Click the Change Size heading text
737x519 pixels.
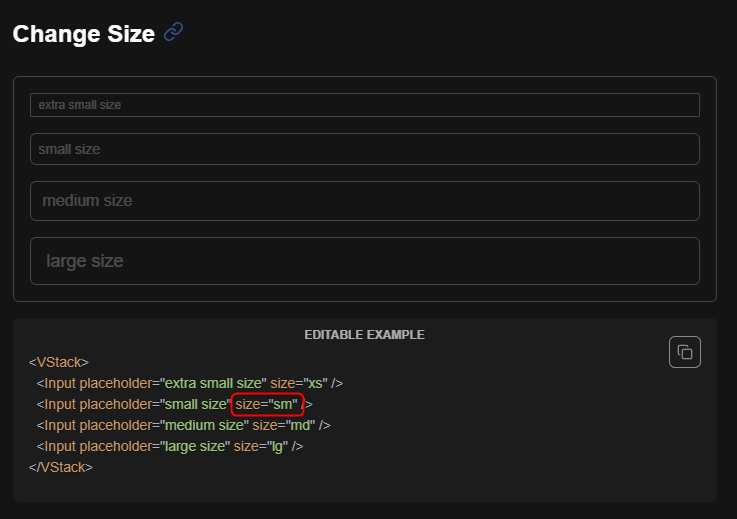coord(84,34)
